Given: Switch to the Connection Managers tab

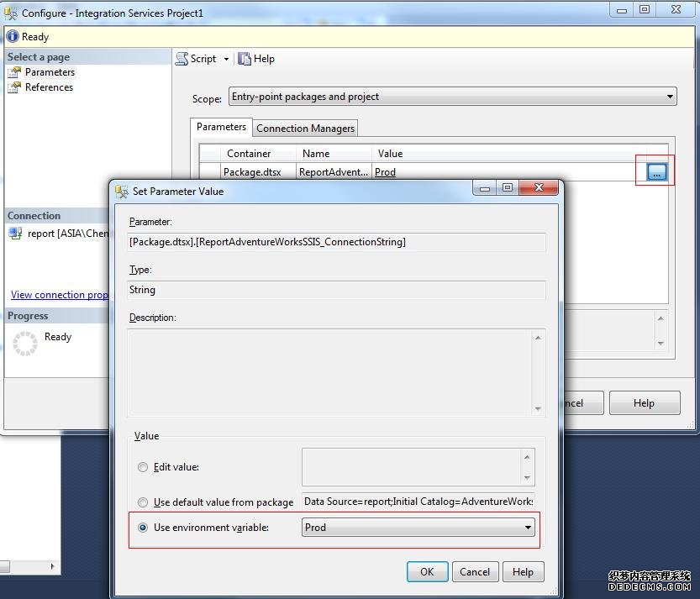Looking at the screenshot, I should coord(306,129).
